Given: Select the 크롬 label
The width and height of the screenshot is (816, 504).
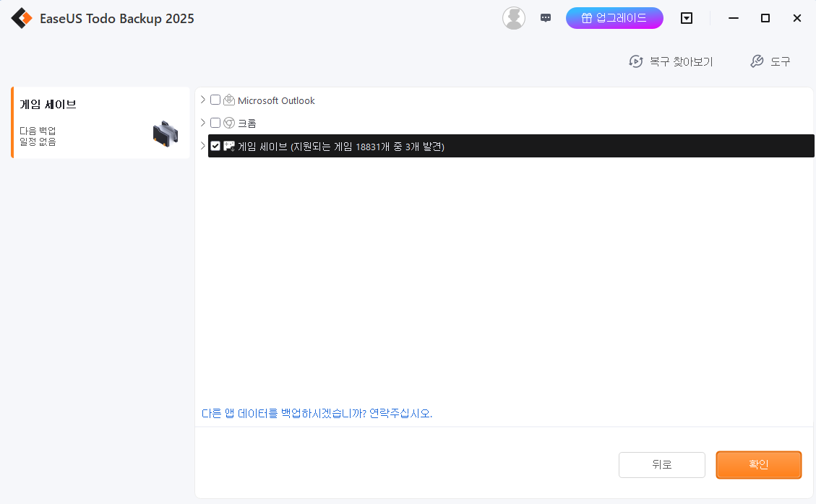Looking at the screenshot, I should (246, 123).
